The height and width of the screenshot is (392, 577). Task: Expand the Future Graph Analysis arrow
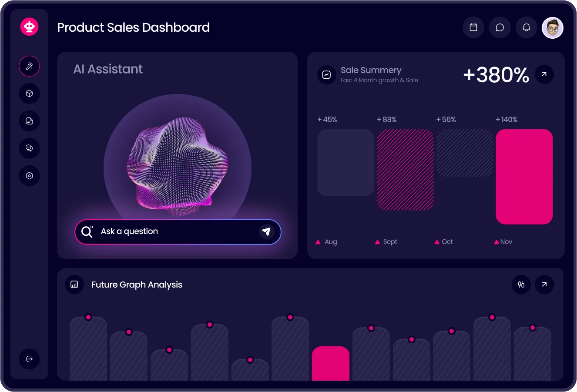(544, 285)
